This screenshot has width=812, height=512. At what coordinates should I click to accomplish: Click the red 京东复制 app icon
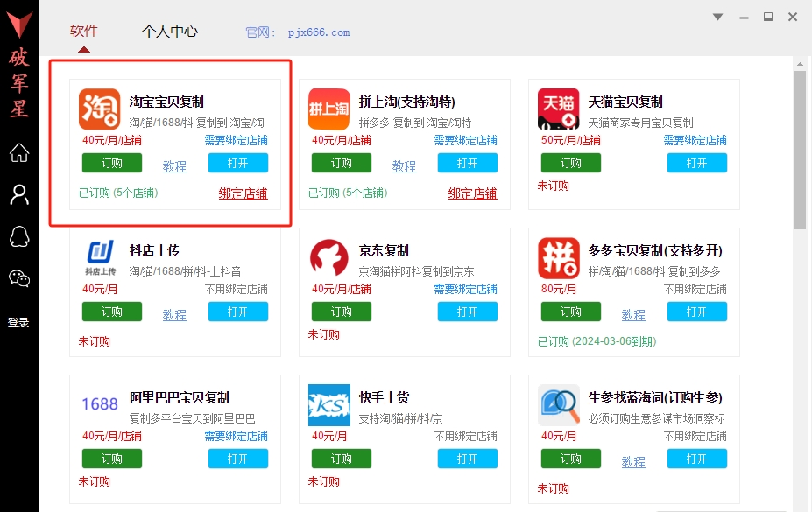[329, 258]
